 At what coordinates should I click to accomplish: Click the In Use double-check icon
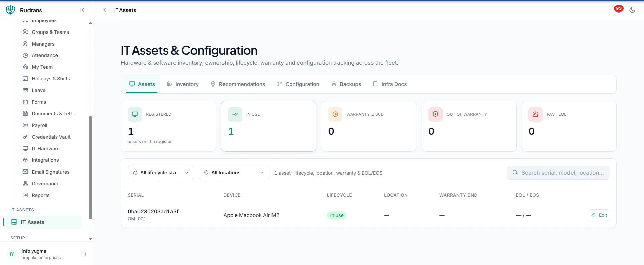click(235, 114)
